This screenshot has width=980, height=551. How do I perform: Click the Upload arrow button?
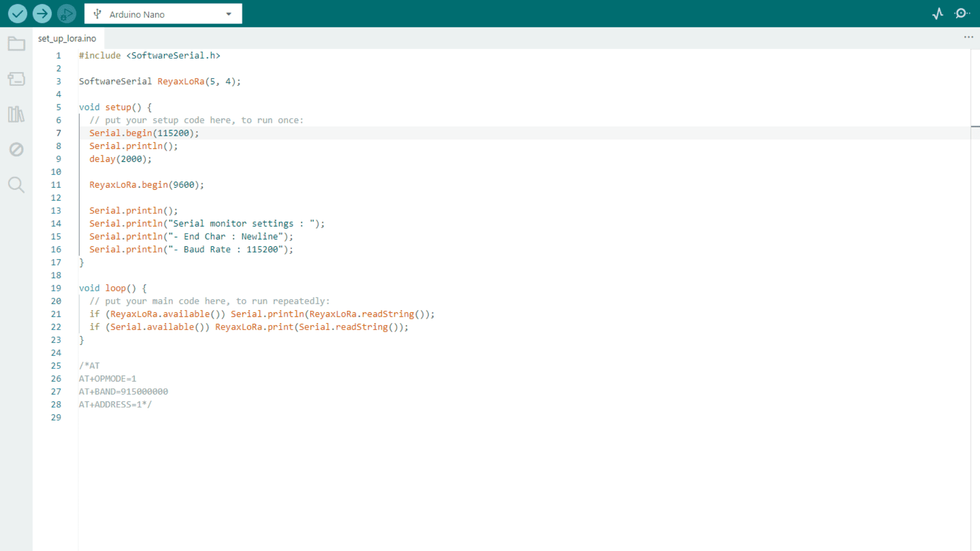point(42,14)
